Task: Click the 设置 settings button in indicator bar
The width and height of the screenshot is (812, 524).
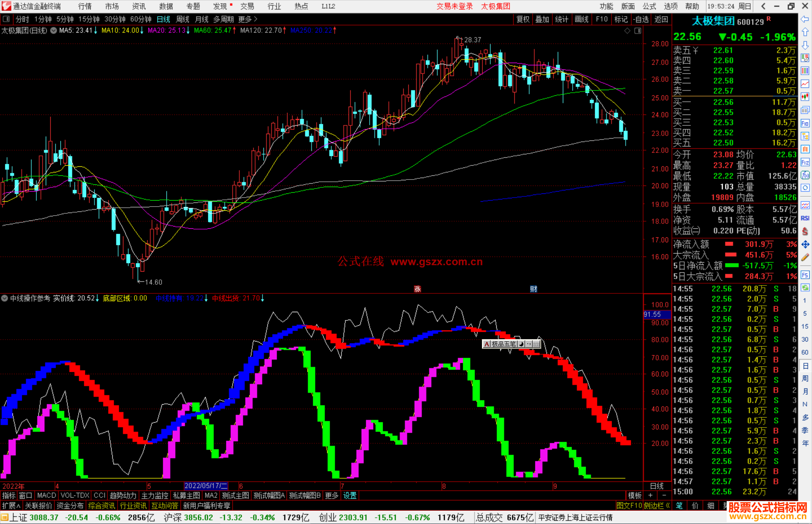Action: (x=350, y=495)
